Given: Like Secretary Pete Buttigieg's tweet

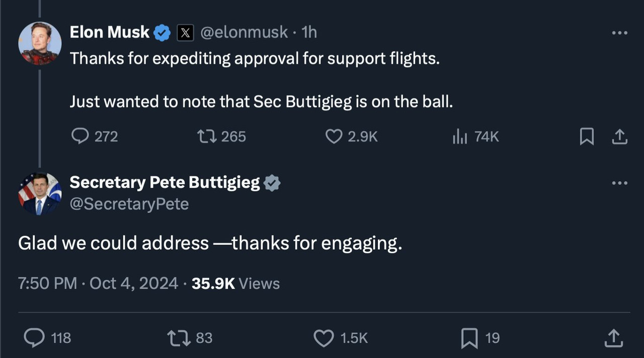Looking at the screenshot, I should coord(324,337).
